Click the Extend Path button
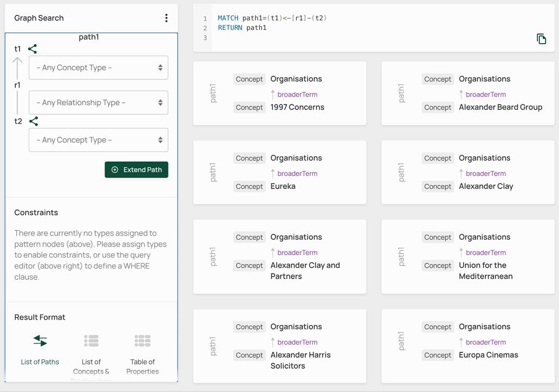 tap(137, 170)
